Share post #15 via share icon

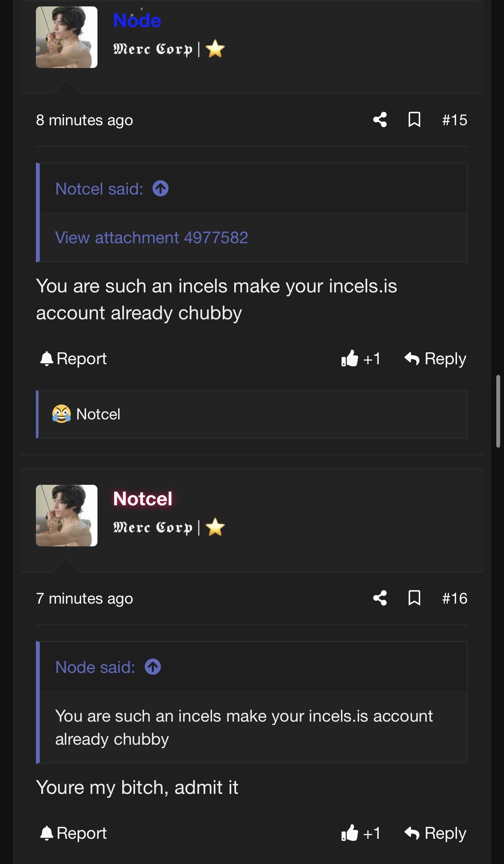(380, 120)
